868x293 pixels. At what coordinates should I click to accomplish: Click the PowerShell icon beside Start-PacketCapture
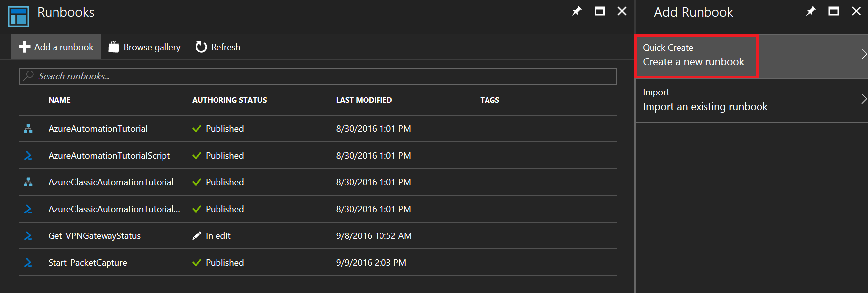[x=28, y=263]
